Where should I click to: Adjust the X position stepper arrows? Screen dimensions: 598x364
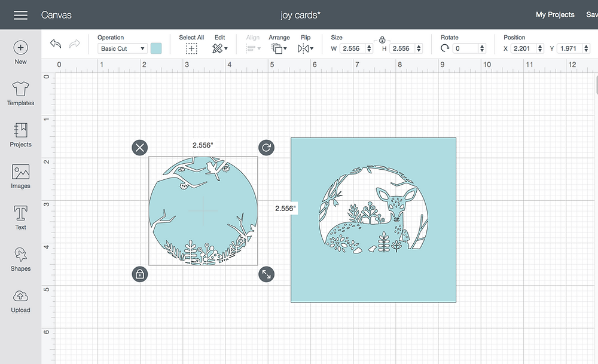[x=540, y=48]
